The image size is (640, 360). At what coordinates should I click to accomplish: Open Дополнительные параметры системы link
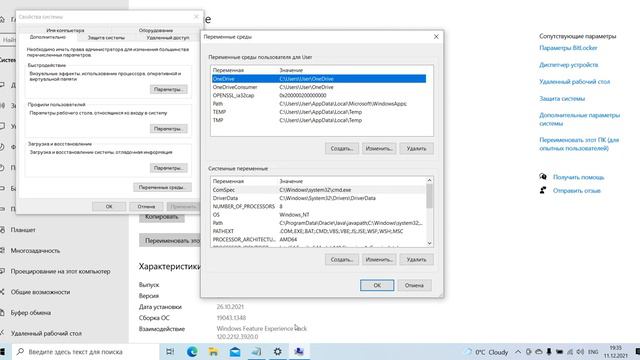579,119
